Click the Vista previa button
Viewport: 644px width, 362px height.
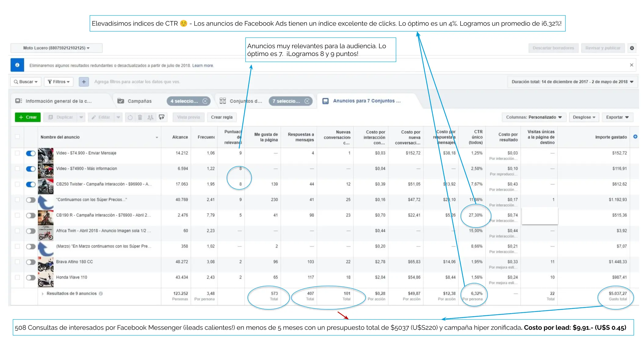point(189,117)
